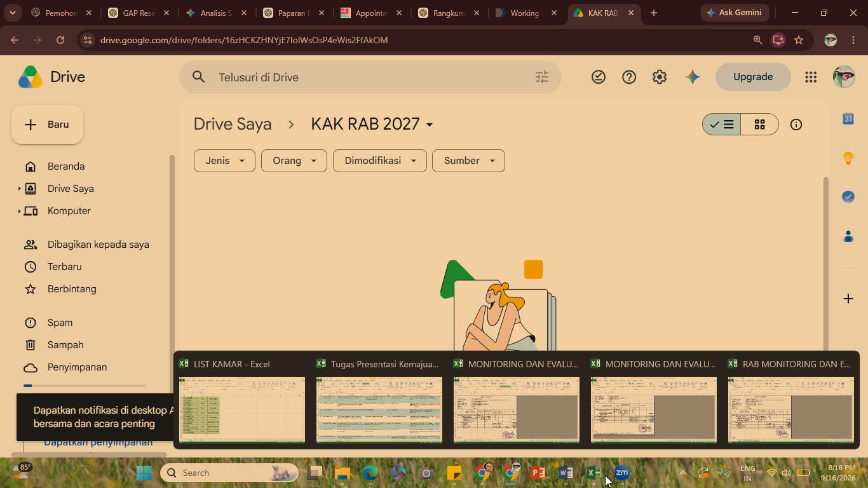Open the help question mark icon
This screenshot has width=868, height=488.
[629, 77]
